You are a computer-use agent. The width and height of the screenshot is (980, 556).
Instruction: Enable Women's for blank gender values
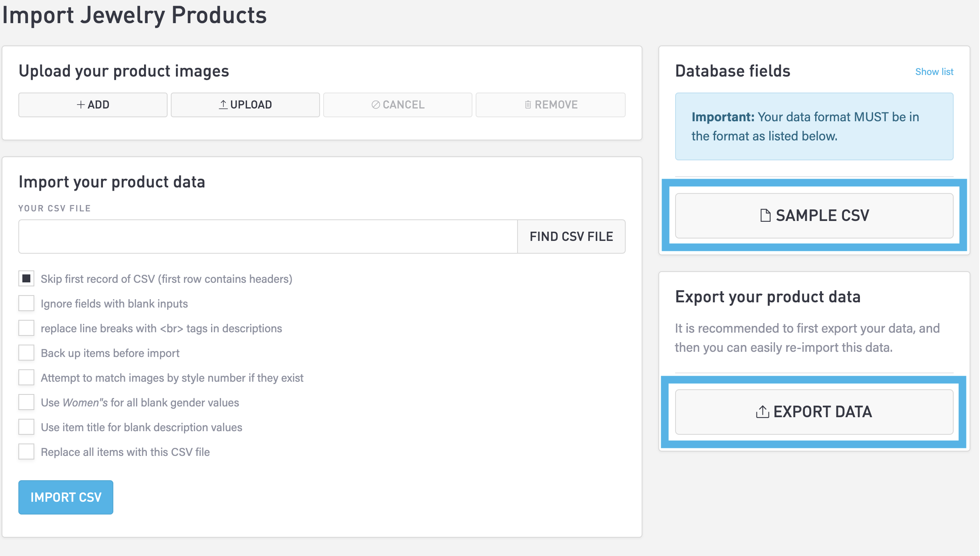tap(26, 402)
